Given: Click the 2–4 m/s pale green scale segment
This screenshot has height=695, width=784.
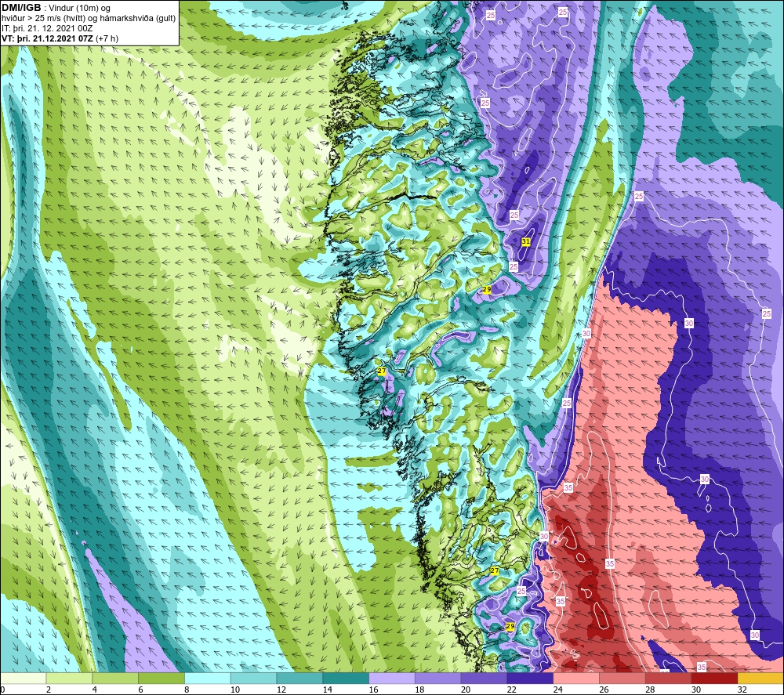Looking at the screenshot, I should (69, 679).
